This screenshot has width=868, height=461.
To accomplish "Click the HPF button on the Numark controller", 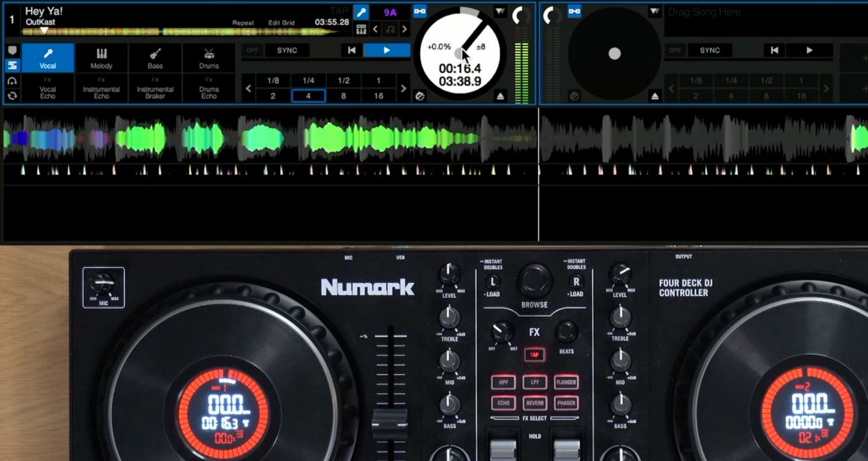I will click(504, 383).
